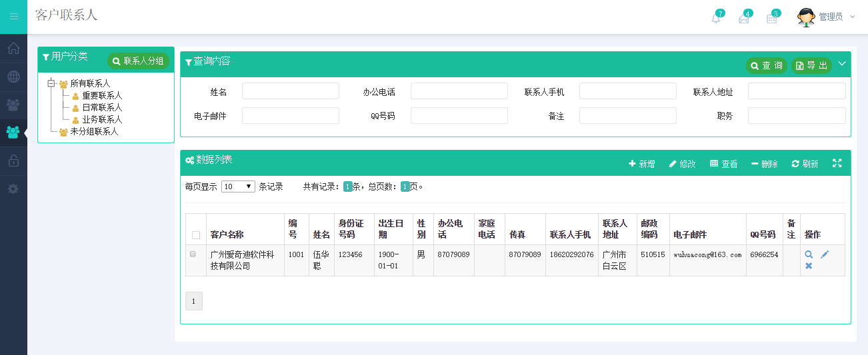This screenshot has height=355, width=868.
Task: Click magnifier view icon in table row
Action: 809,254
